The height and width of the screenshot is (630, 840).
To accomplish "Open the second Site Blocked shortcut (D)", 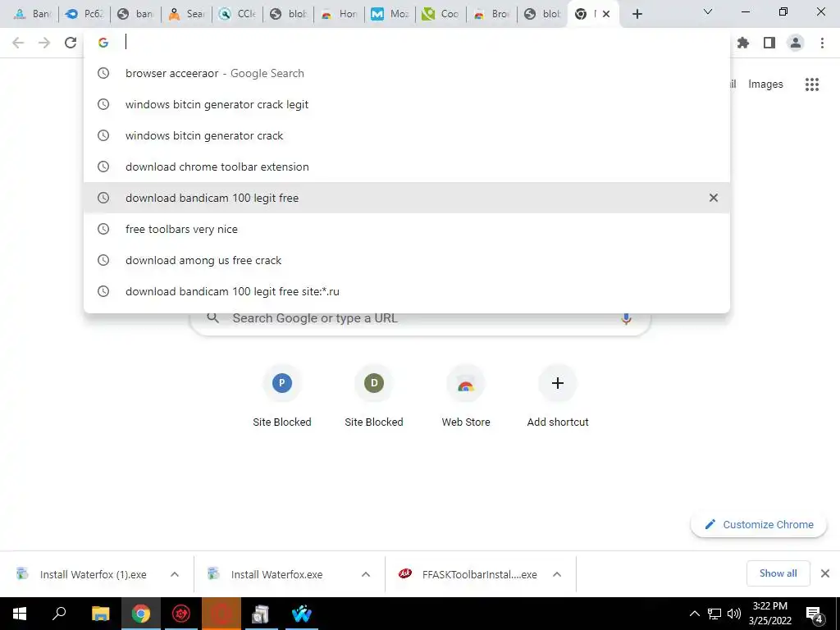I will [x=374, y=396].
